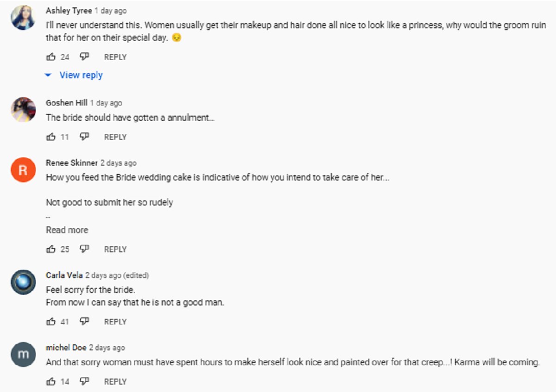The width and height of the screenshot is (556, 392).
Task: Dislike Goshen Hill's comment
Action: coord(84,137)
